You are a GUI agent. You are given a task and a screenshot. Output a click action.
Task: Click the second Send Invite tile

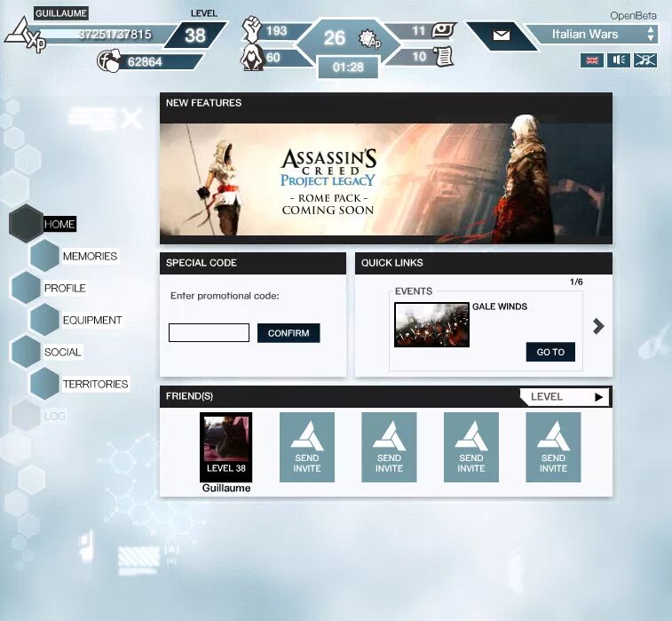click(389, 447)
